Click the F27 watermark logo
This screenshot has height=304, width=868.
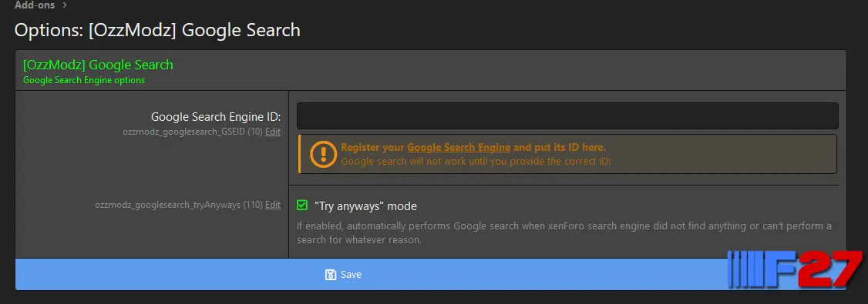(795, 269)
